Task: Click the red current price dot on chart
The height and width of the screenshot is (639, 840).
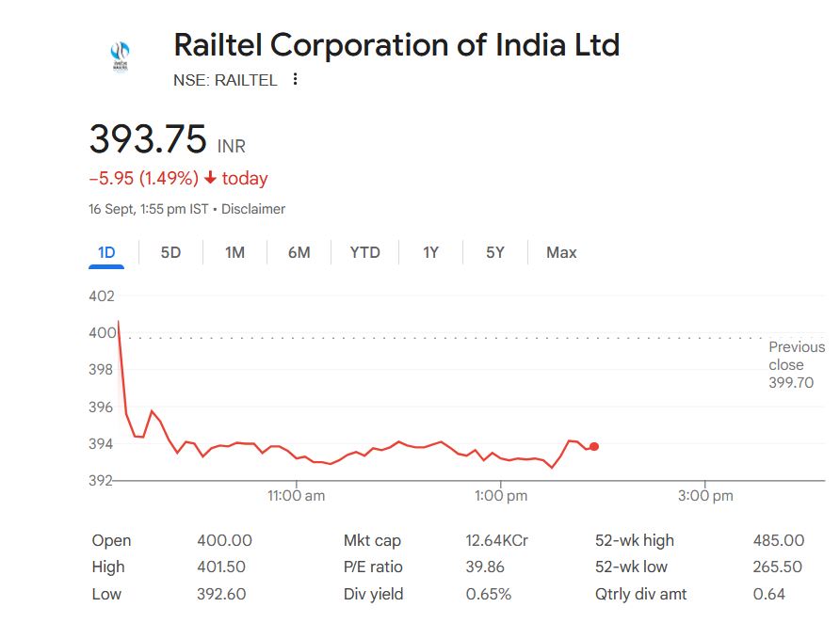Action: pyautogui.click(x=593, y=446)
